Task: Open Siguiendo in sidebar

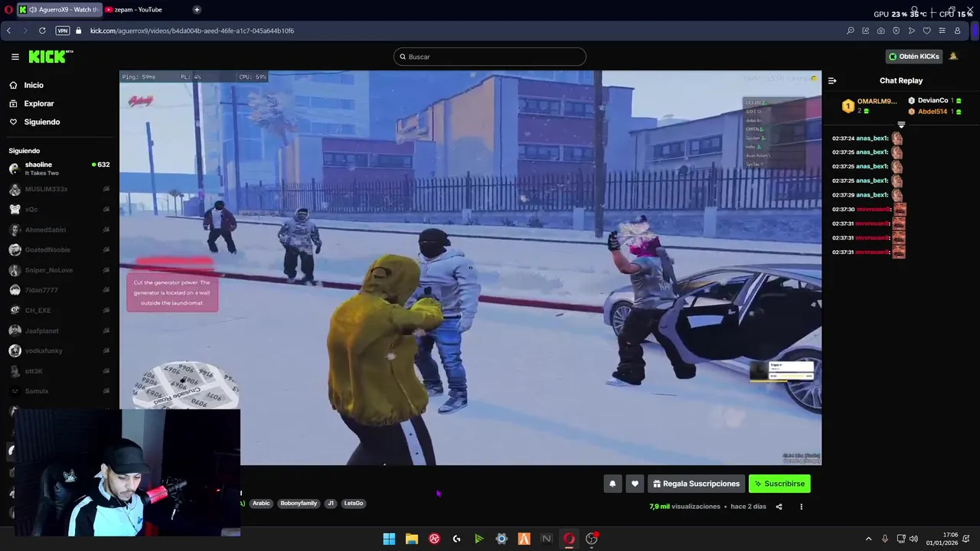Action: coord(41,122)
